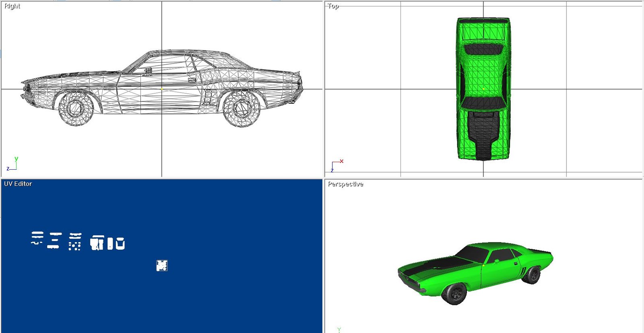Select front wheel in Perspective view
Screen dimensions: 644x333
pos(455,293)
